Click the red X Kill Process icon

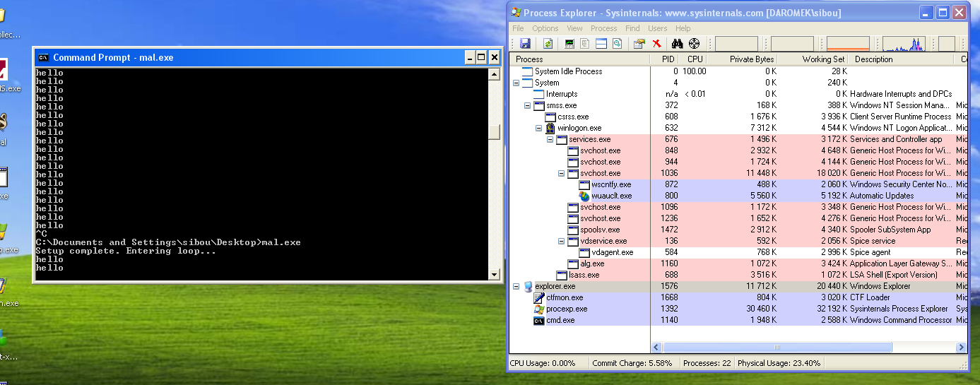tap(656, 44)
